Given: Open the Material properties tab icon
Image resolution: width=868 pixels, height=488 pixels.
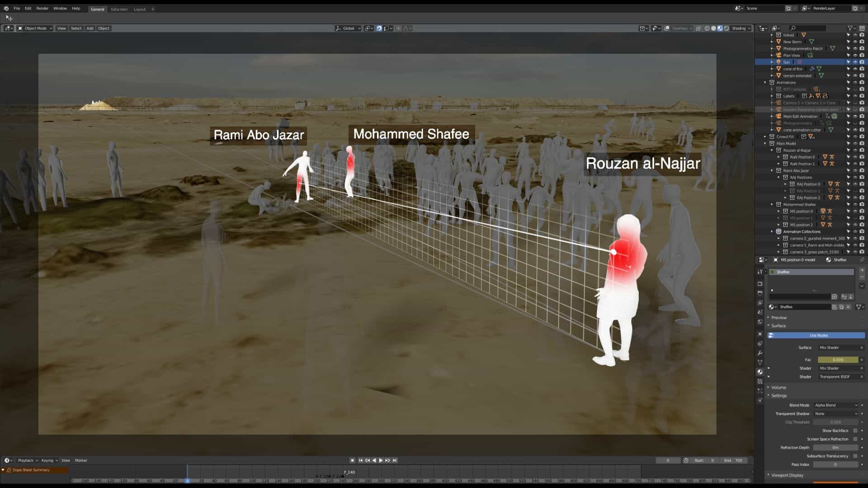Looking at the screenshot, I should coord(760,372).
